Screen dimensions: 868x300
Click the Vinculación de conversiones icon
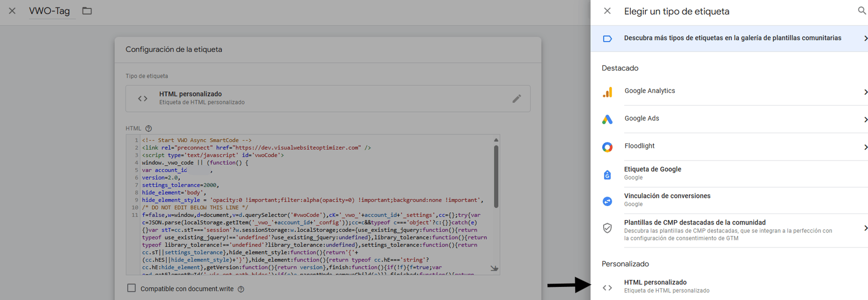coord(607,201)
